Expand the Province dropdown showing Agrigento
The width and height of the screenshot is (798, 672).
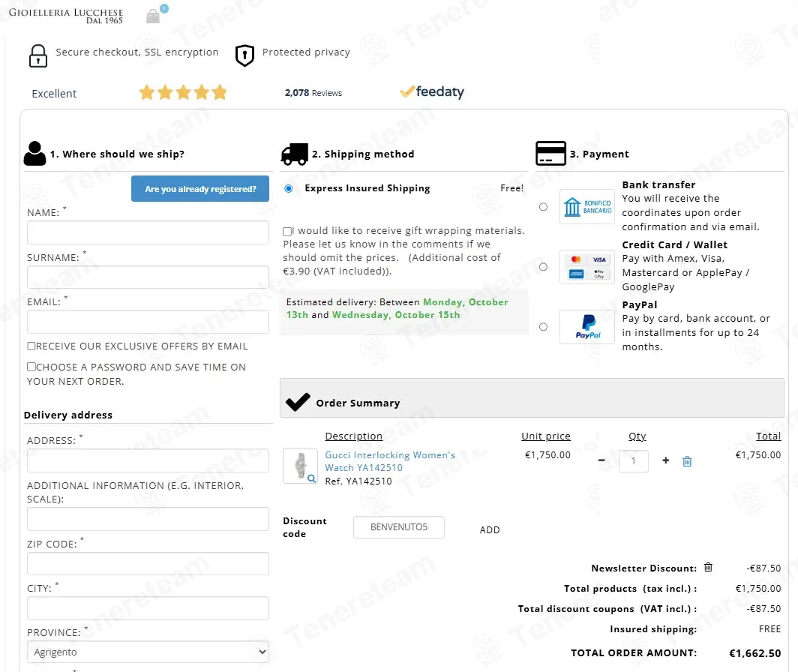click(148, 652)
